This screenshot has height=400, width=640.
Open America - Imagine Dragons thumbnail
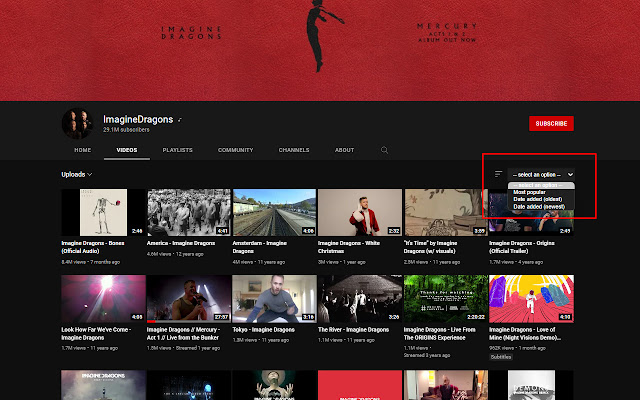189,212
